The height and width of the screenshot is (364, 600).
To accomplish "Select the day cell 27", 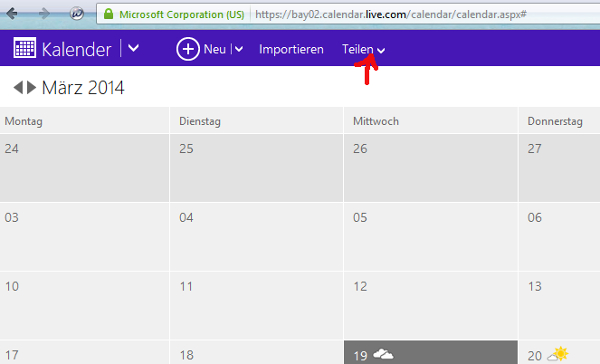I will 559,168.
